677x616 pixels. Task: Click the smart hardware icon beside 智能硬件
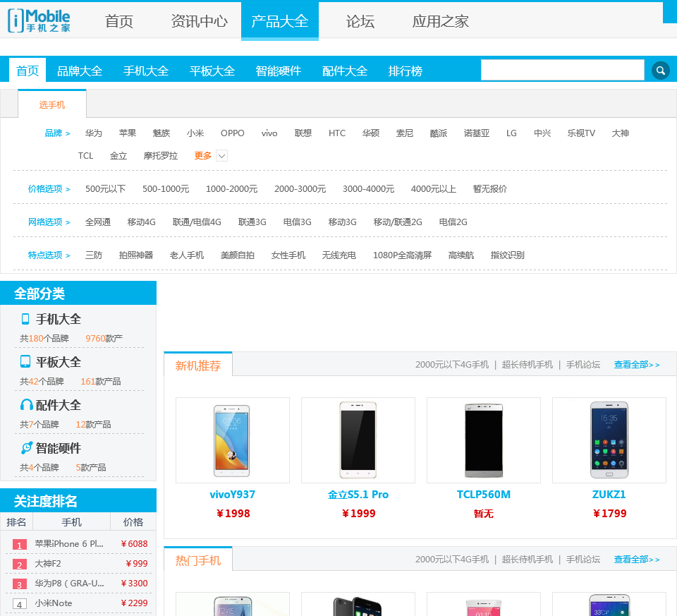[27, 448]
